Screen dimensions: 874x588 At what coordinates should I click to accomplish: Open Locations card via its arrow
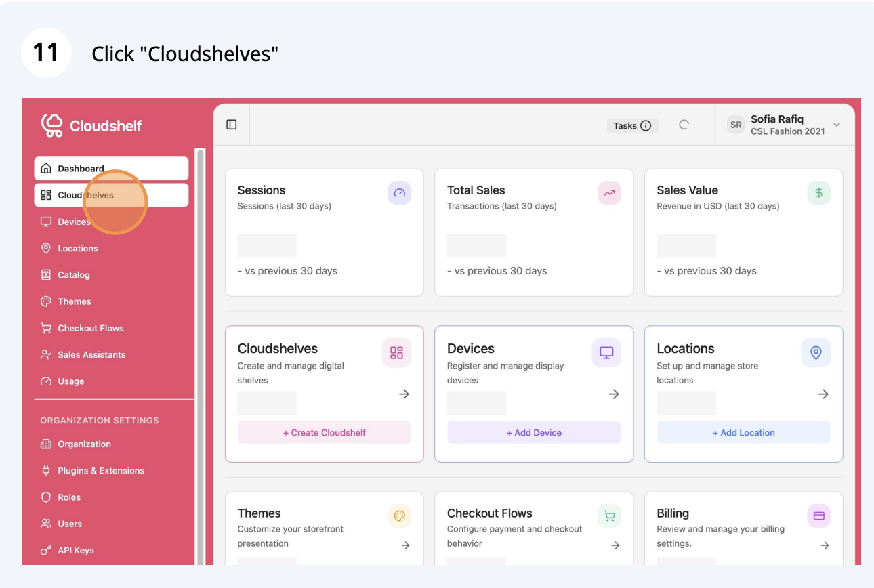click(824, 394)
